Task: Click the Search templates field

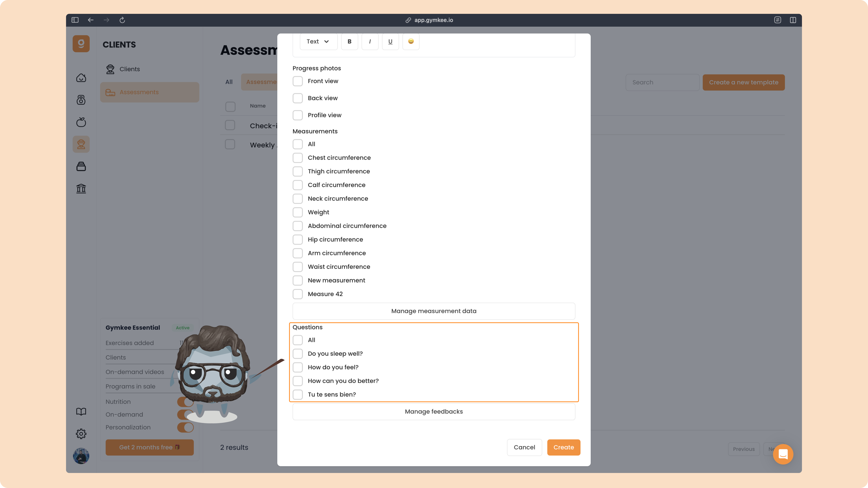Action: [662, 82]
